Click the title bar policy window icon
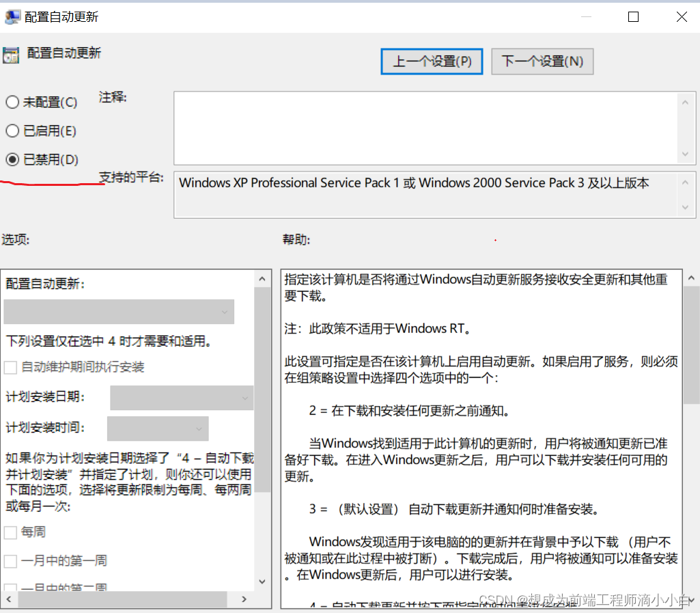Image resolution: width=700 pixels, height=613 pixels. 12,17
